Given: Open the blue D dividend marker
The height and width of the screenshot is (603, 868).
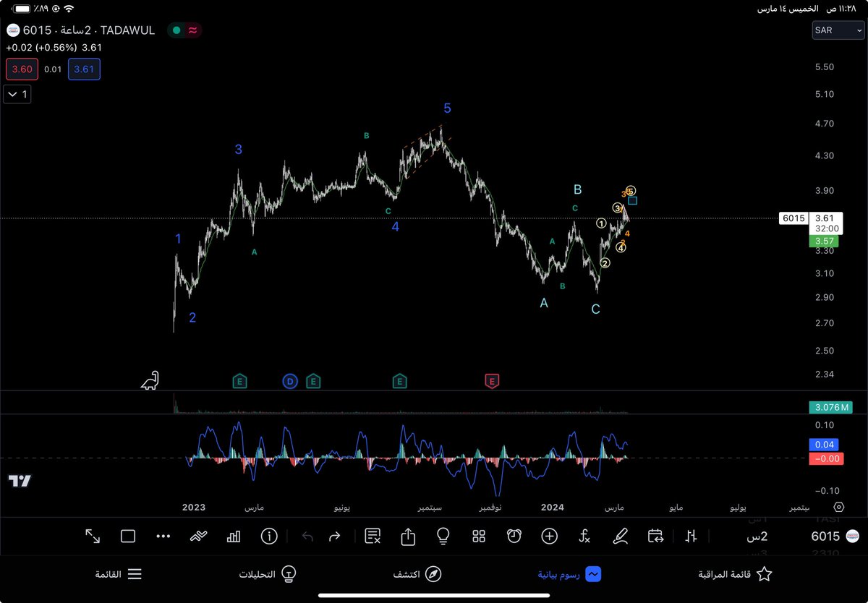Looking at the screenshot, I should click(x=290, y=381).
